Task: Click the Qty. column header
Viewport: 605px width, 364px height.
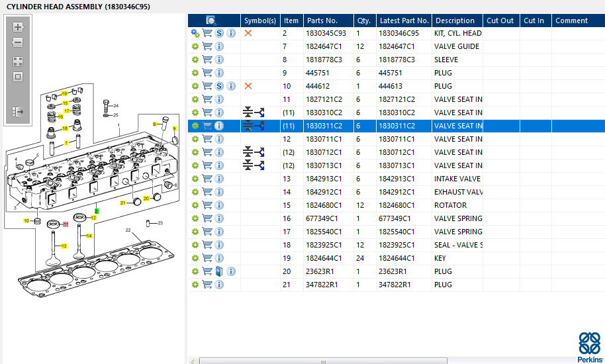Action: coord(363,21)
